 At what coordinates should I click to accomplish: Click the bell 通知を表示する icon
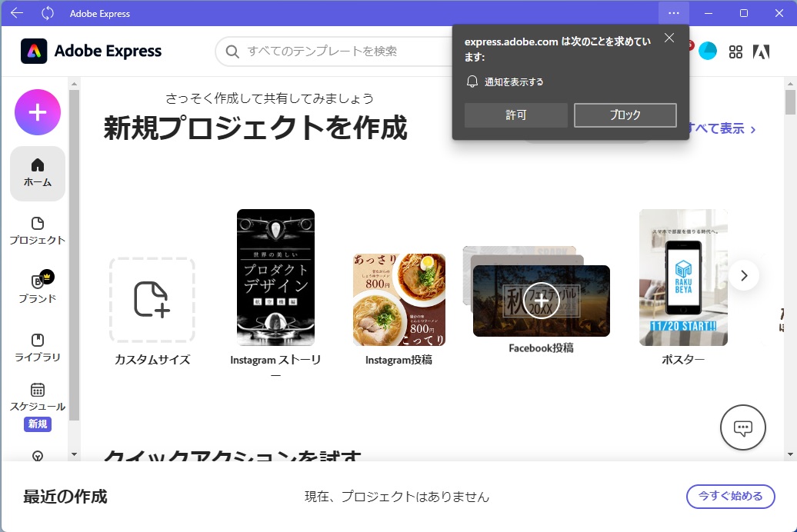472,81
